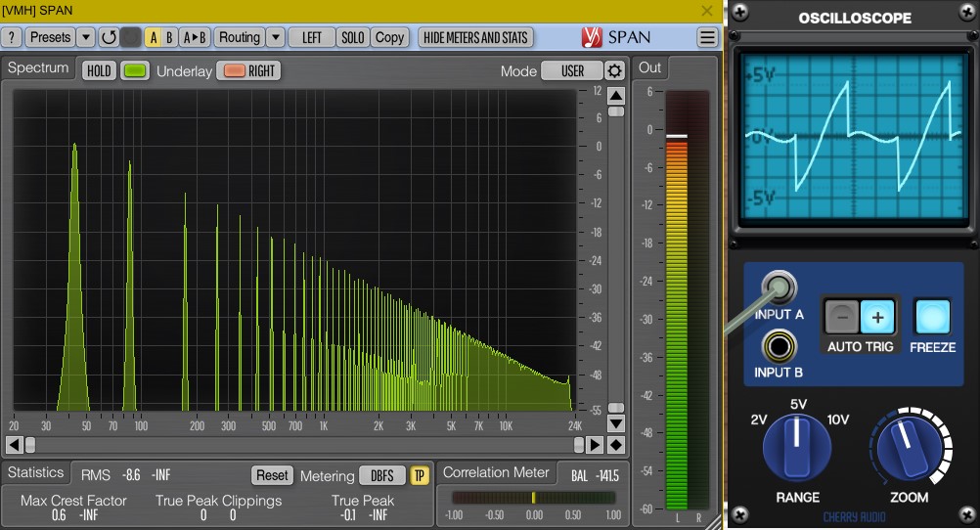Click the output level meter bar

tap(677, 300)
